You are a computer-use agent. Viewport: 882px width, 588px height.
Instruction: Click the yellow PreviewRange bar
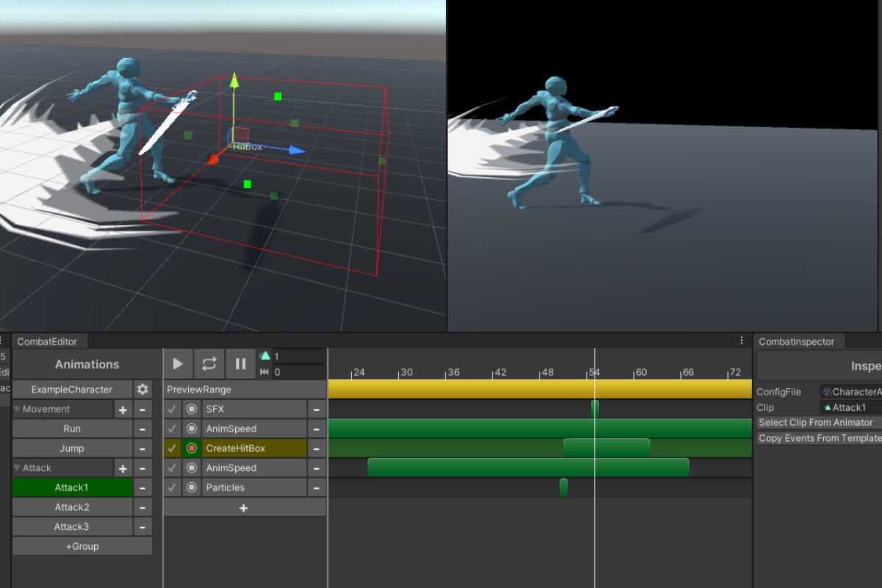(x=539, y=389)
